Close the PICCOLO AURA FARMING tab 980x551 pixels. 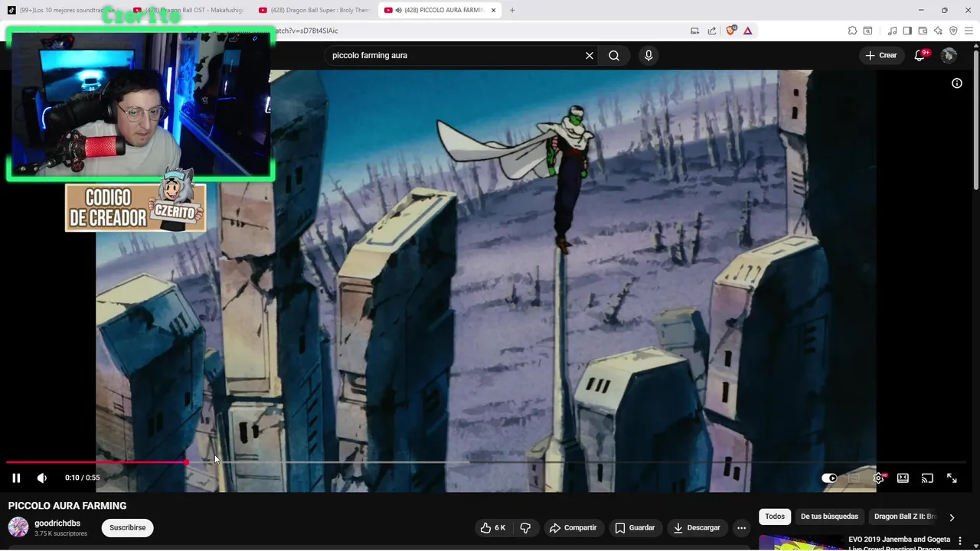[x=493, y=10]
